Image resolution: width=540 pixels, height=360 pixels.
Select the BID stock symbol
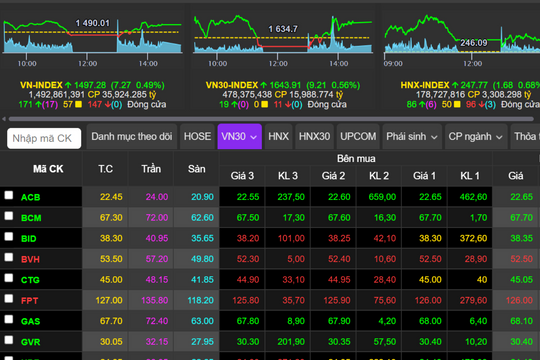pos(29,238)
